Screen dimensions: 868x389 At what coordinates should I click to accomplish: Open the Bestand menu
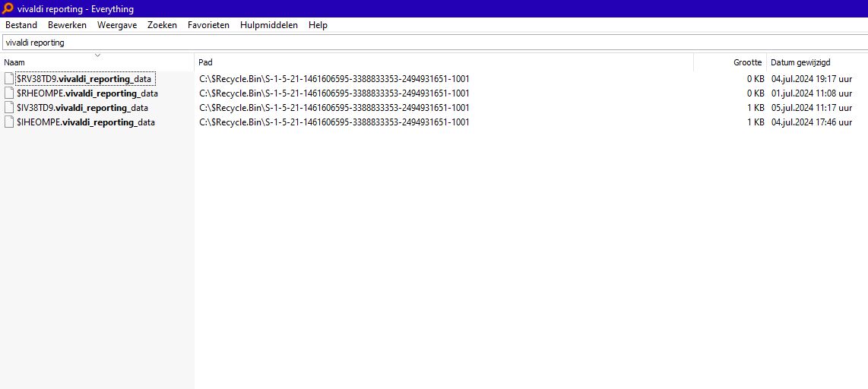(21, 25)
